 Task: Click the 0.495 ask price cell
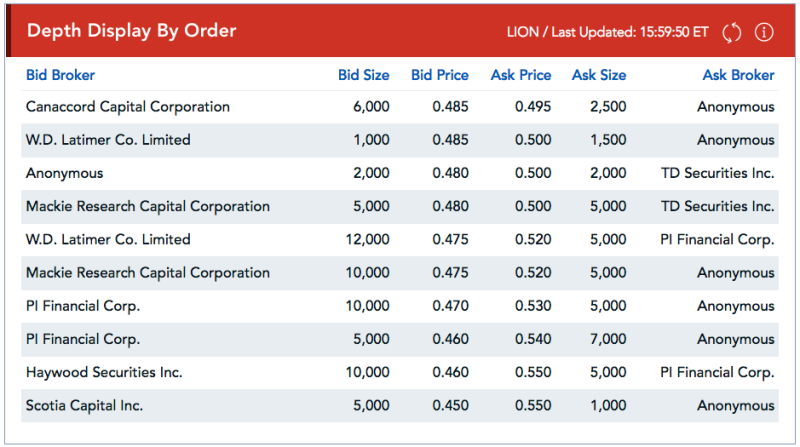[x=533, y=107]
